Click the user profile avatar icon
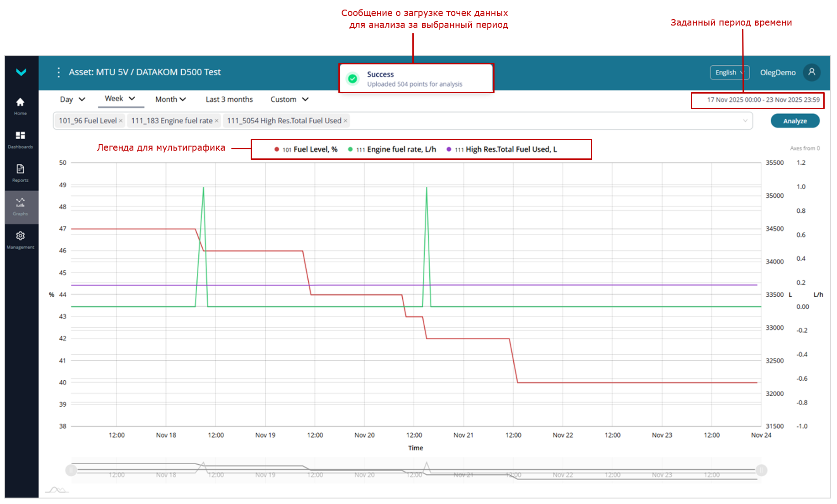The width and height of the screenshot is (837, 504). [811, 72]
